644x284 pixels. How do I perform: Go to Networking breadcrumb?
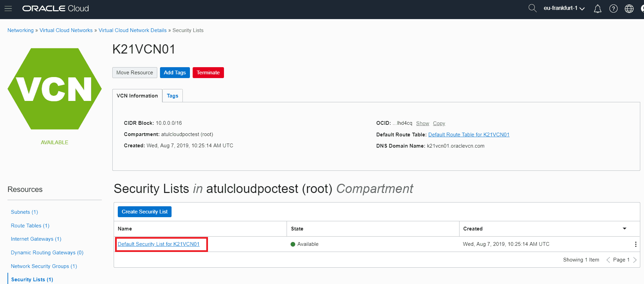(x=20, y=30)
